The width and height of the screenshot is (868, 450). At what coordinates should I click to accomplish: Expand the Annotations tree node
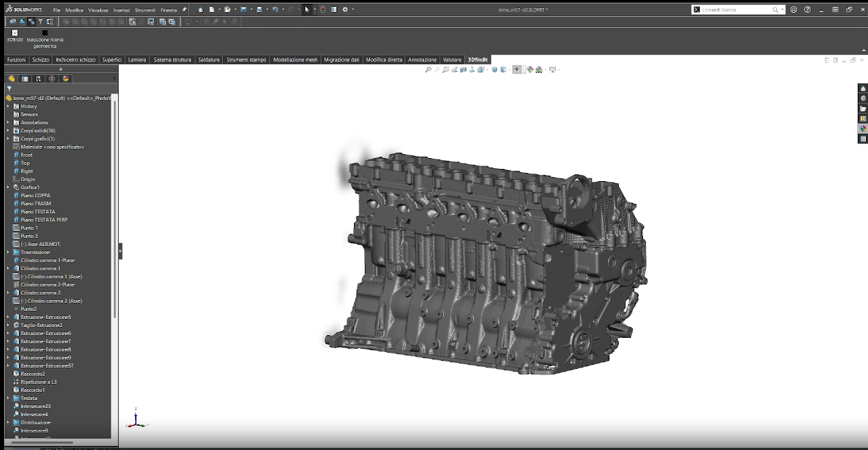click(9, 122)
